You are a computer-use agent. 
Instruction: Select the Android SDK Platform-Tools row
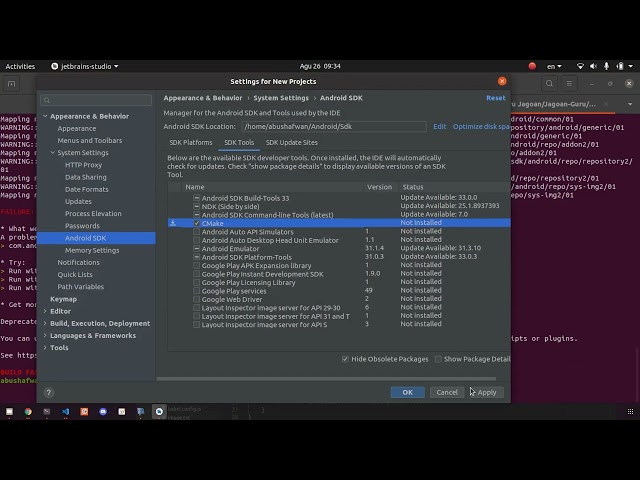pyautogui.click(x=339, y=257)
